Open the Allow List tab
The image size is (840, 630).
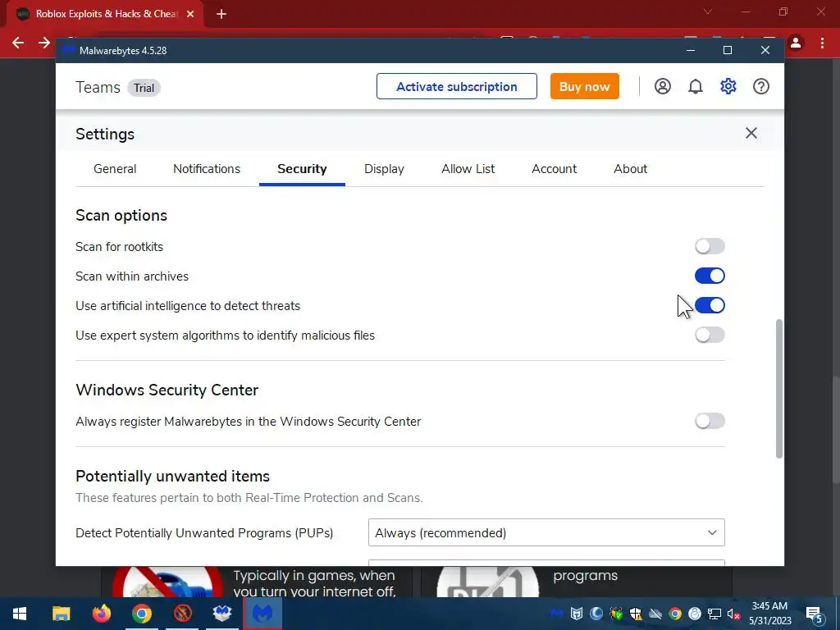468,169
